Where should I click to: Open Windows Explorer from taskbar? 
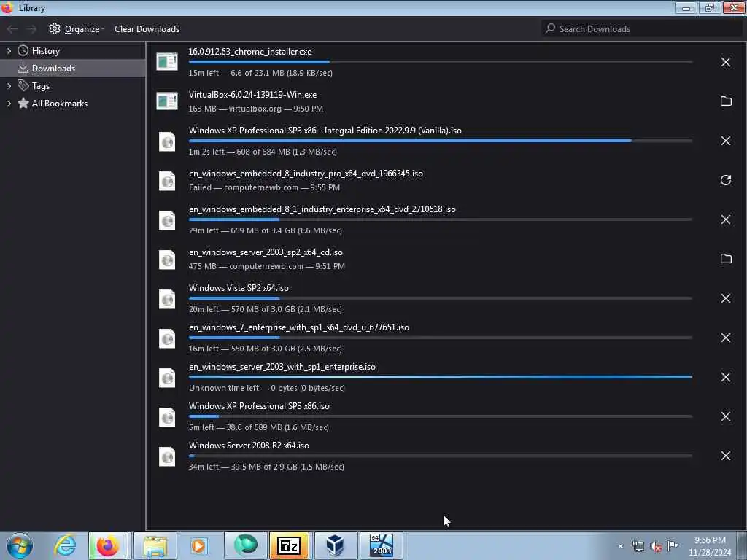pos(155,545)
